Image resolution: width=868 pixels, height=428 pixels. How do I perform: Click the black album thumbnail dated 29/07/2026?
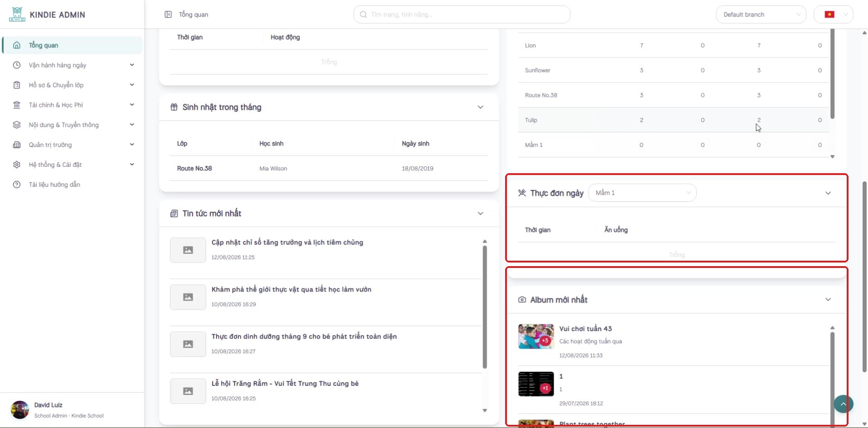pos(536,384)
